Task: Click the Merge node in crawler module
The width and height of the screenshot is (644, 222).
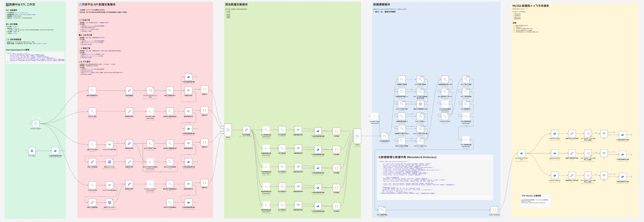Action: pyautogui.click(x=228, y=130)
